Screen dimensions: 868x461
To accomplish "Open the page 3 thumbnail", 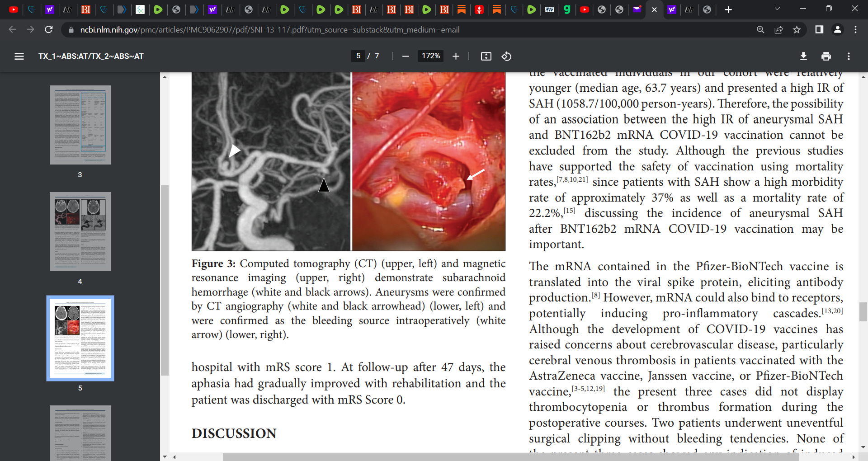I will 80,125.
